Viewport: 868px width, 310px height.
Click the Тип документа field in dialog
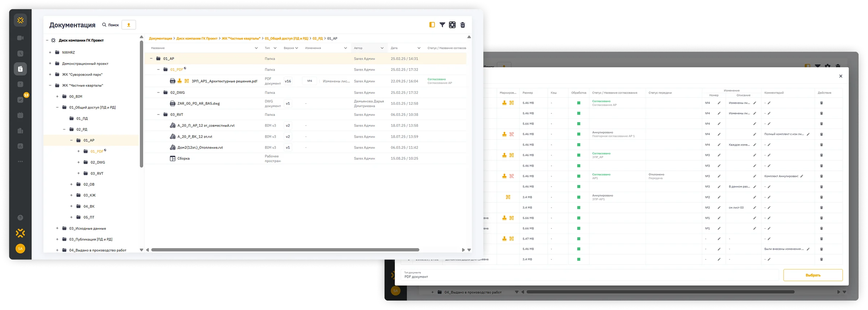[590, 275]
